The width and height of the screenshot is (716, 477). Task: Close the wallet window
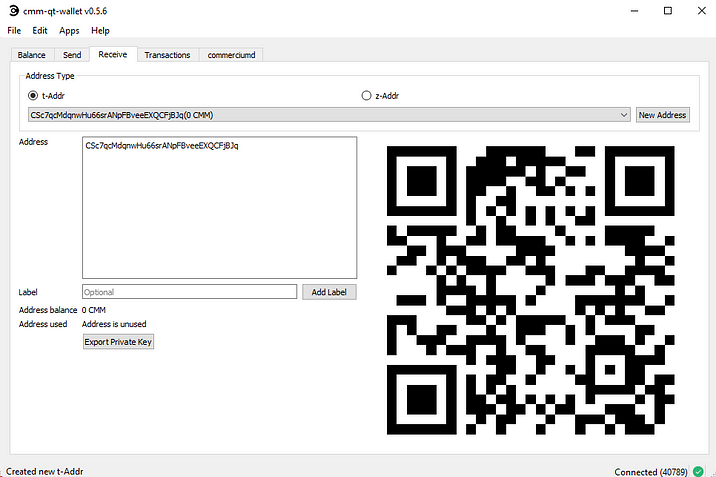(702, 11)
